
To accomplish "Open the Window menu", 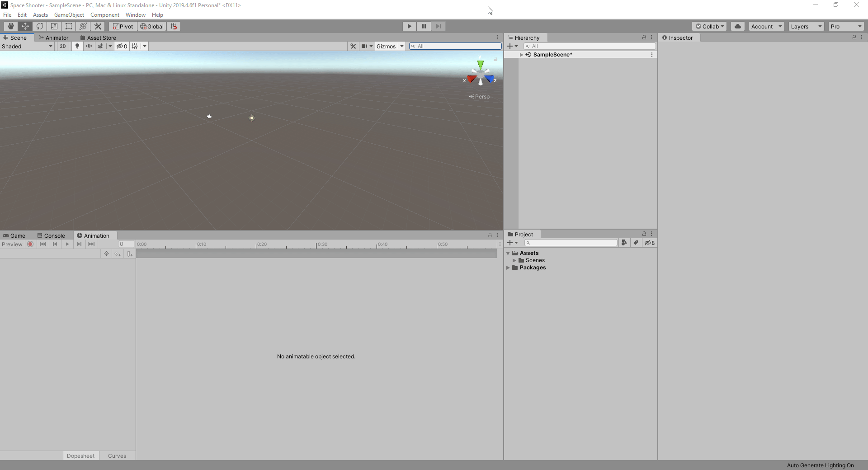I will point(136,15).
